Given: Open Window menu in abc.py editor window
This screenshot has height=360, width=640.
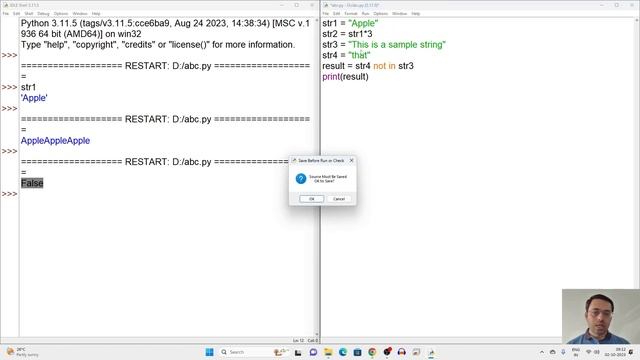Looking at the screenshot, I should [x=400, y=13].
